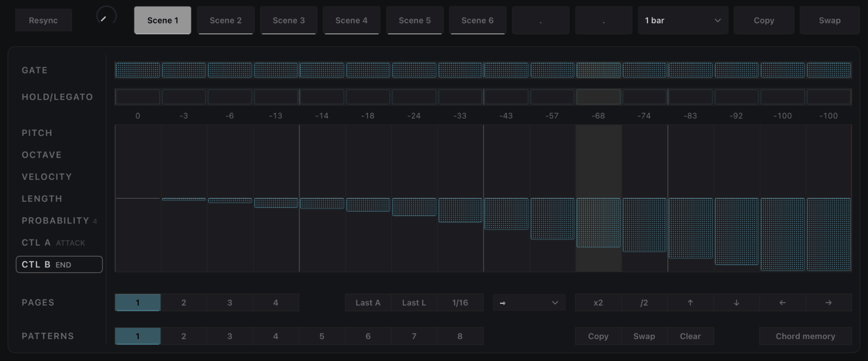Double sequence length with x2

[598, 302]
